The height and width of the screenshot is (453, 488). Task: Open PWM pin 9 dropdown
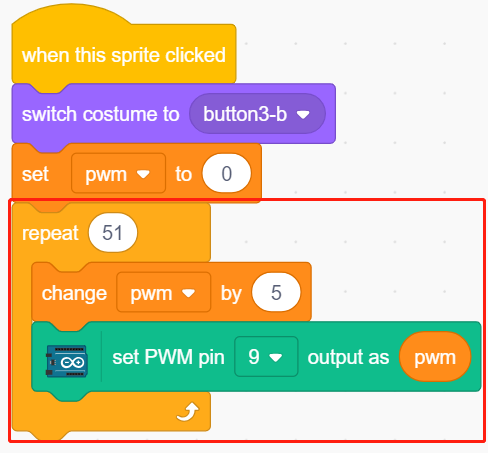point(266,357)
